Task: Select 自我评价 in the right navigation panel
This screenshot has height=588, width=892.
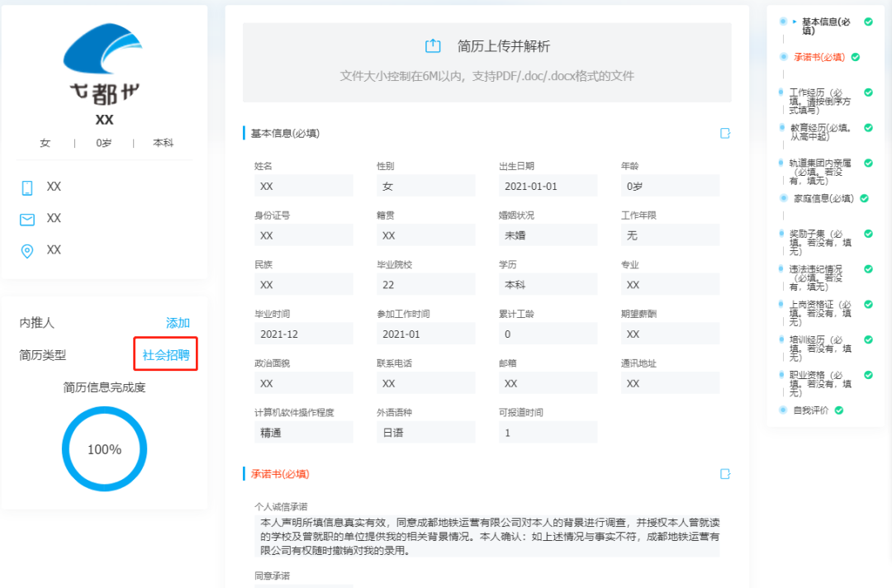Action: 813,410
